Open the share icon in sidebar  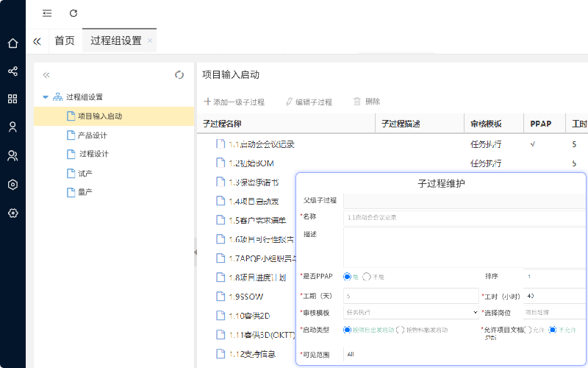click(x=12, y=71)
